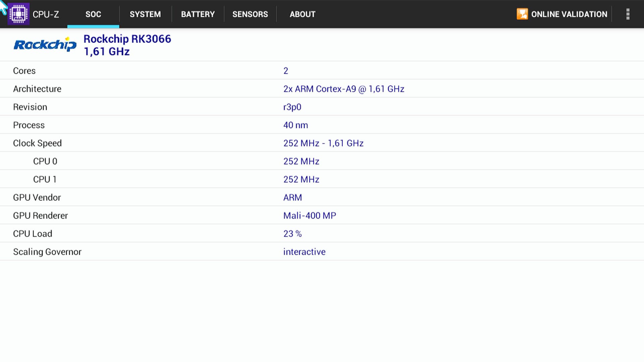Click the Revision r3p0 row
Viewport: 644px width, 362px height.
click(x=292, y=107)
